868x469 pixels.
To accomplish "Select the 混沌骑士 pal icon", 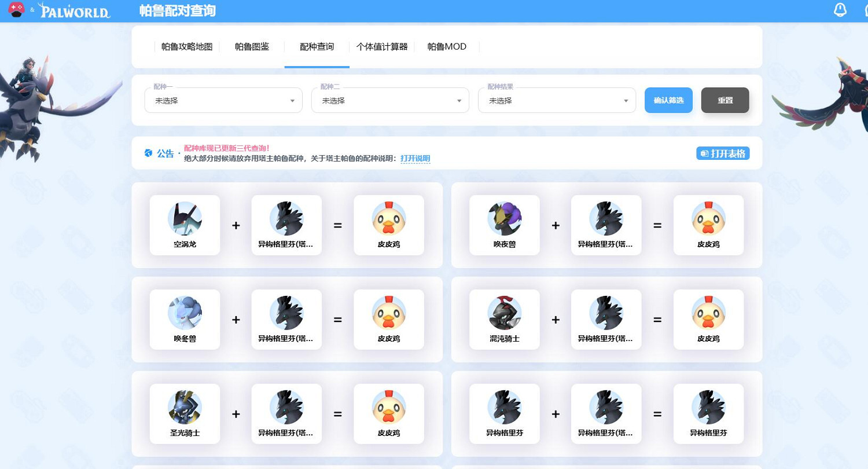I will point(504,313).
